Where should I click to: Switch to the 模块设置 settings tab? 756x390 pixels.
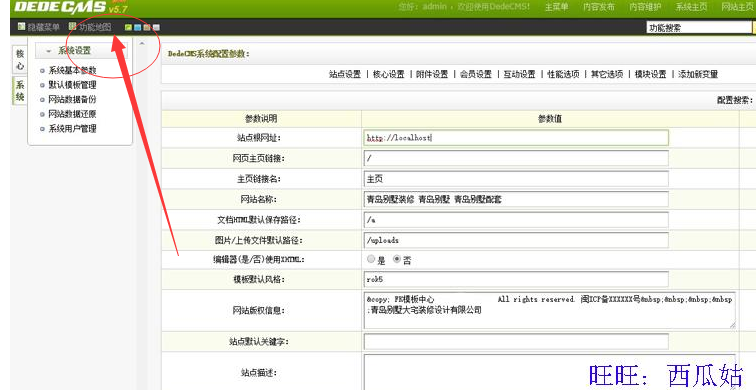650,74
